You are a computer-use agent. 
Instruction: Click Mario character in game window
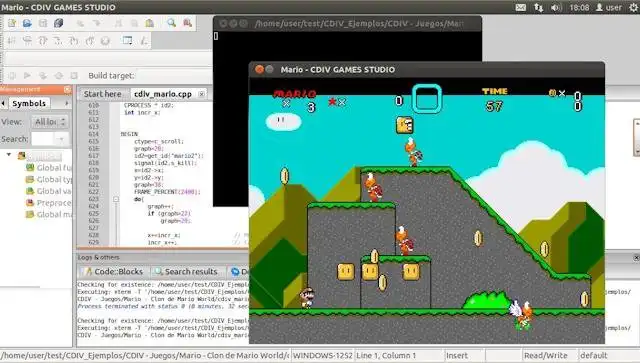(x=307, y=297)
